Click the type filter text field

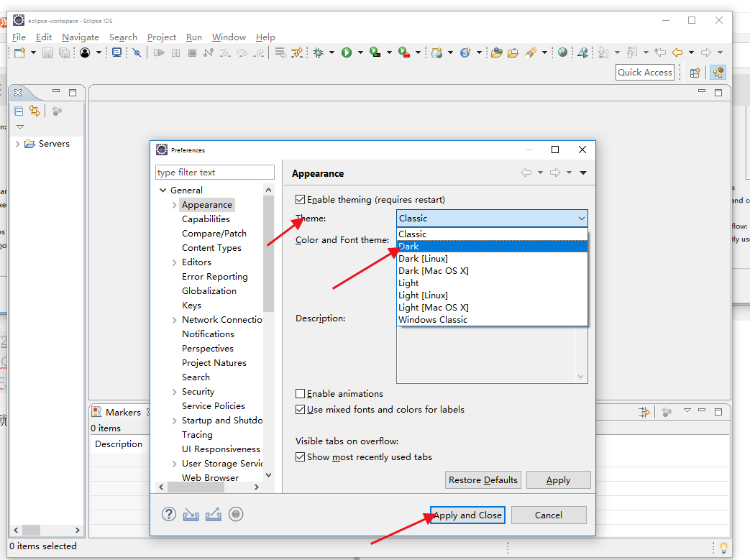coord(215,172)
